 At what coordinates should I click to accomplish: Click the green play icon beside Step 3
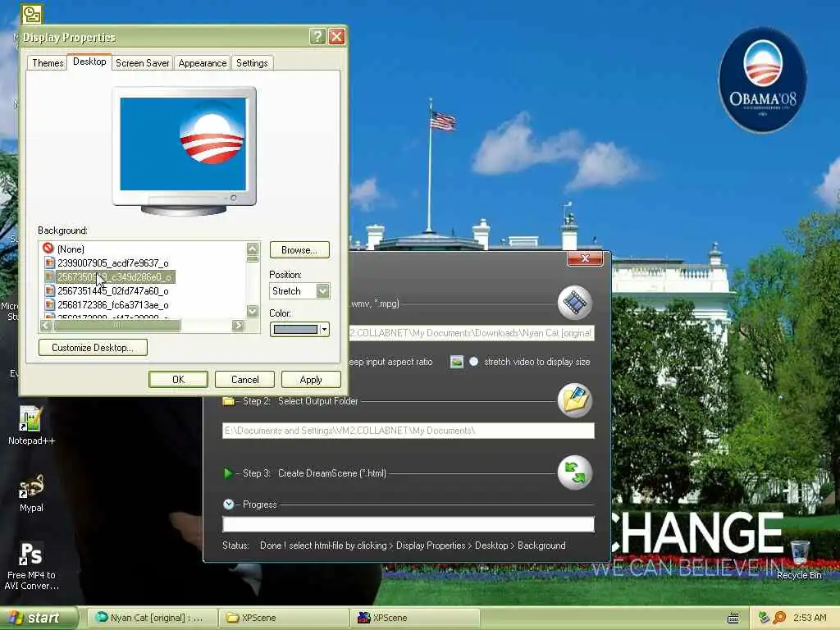pyautogui.click(x=228, y=473)
